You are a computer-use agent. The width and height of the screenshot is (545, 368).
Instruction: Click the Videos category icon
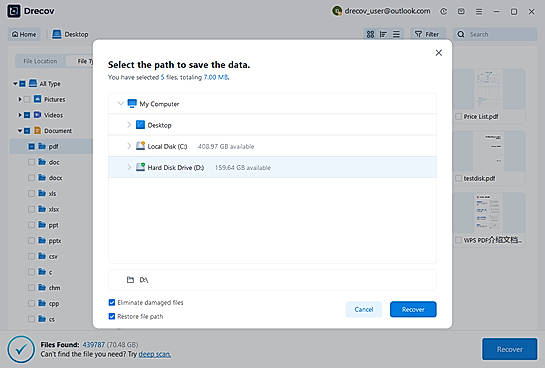pyautogui.click(x=38, y=115)
